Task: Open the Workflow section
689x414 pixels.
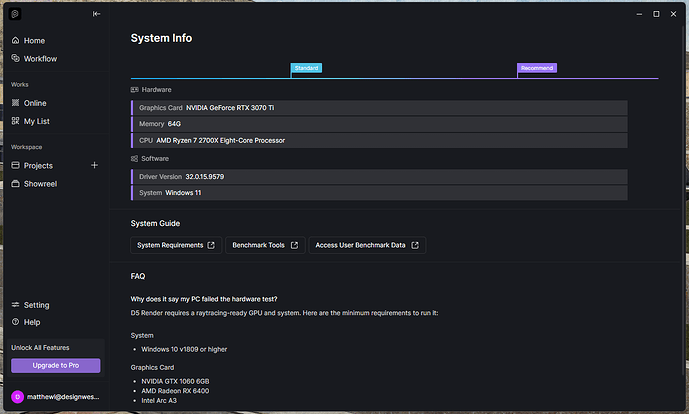Action: [40, 59]
